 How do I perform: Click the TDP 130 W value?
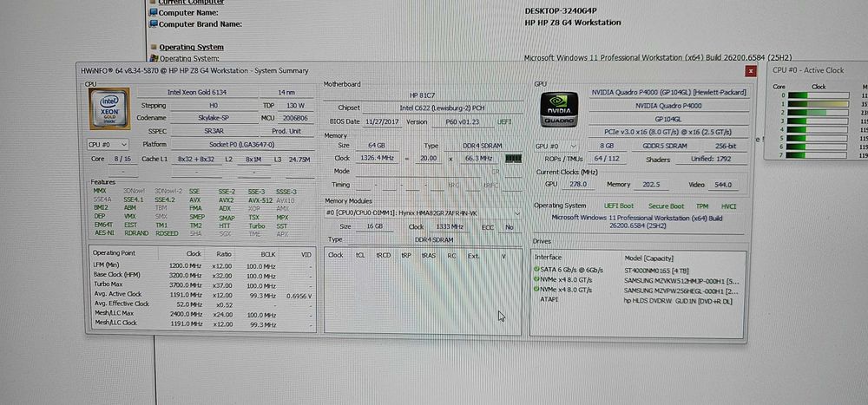(x=296, y=105)
